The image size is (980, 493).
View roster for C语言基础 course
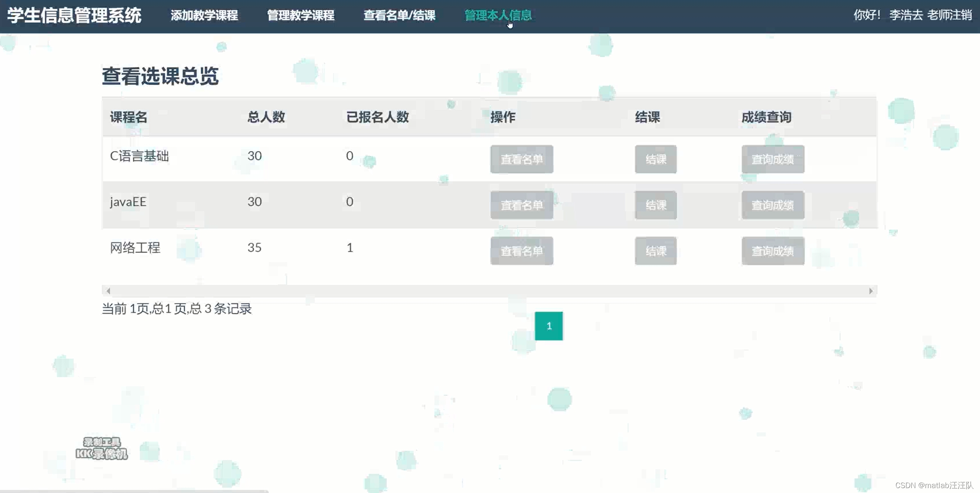pos(521,159)
